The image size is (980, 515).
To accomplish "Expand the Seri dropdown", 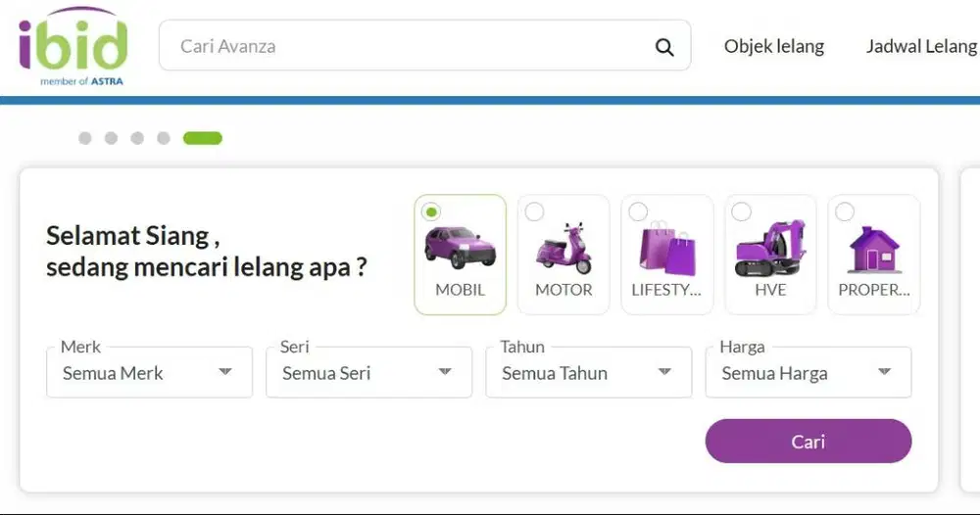I will point(368,373).
